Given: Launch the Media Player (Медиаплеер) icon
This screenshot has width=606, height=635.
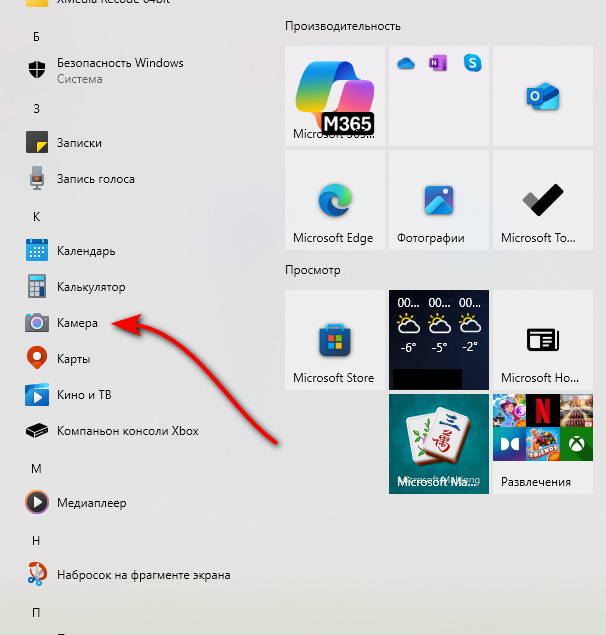Looking at the screenshot, I should pos(37,503).
